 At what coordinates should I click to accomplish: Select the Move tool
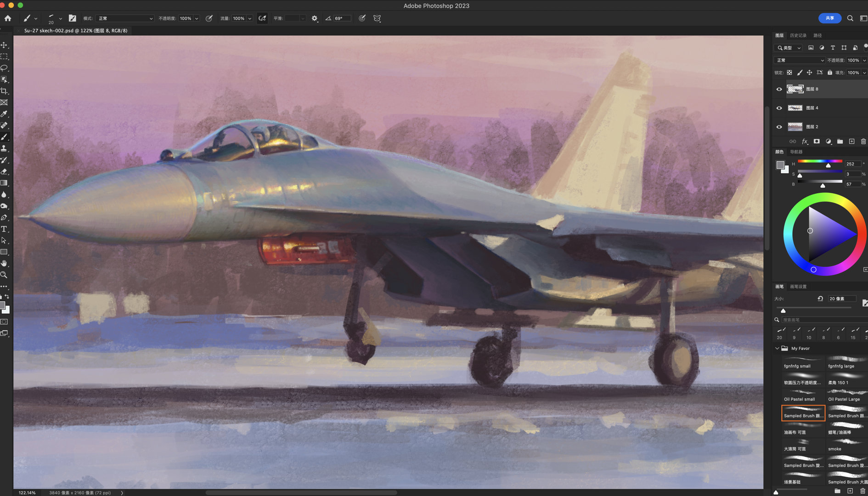(x=4, y=45)
